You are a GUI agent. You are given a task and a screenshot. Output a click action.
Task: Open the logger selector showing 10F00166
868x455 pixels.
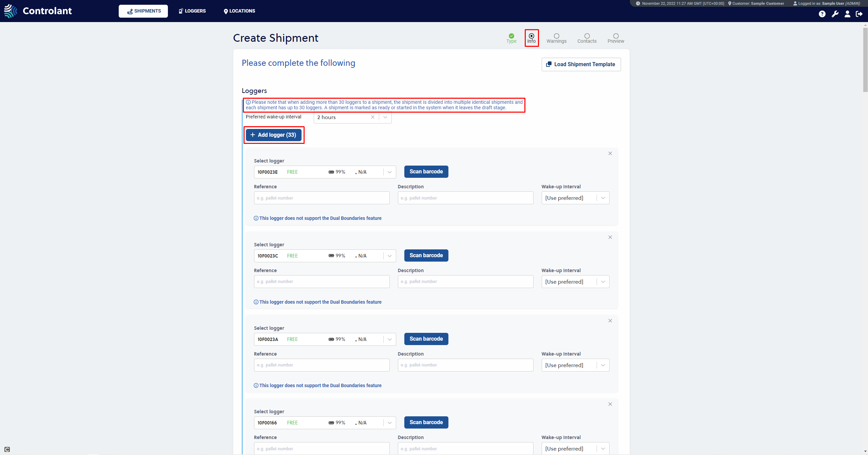(x=325, y=423)
